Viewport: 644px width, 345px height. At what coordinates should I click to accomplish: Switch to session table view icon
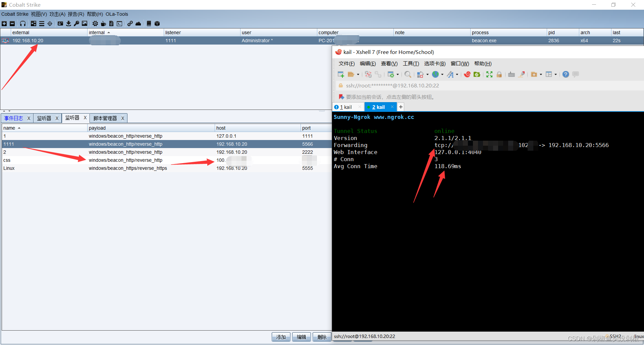click(x=42, y=23)
